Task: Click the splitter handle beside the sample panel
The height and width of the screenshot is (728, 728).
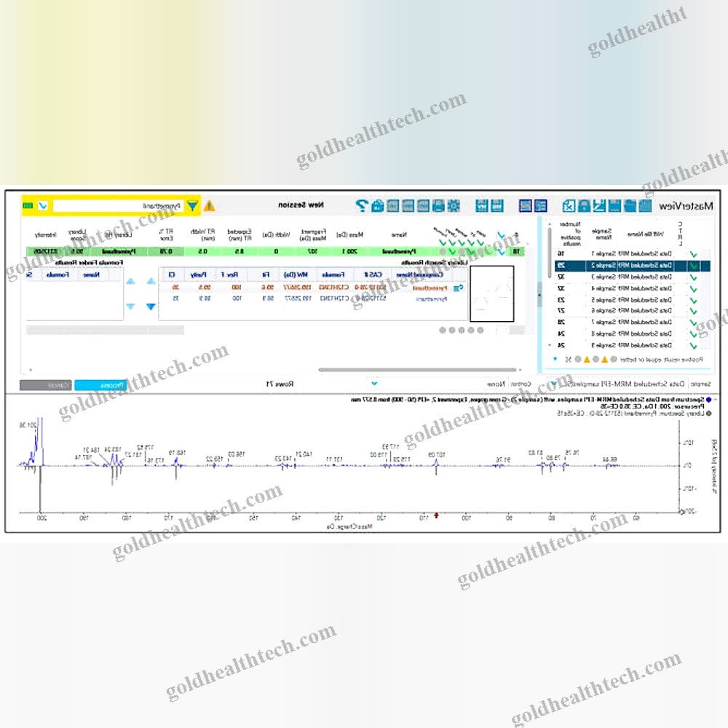Action: [539, 294]
